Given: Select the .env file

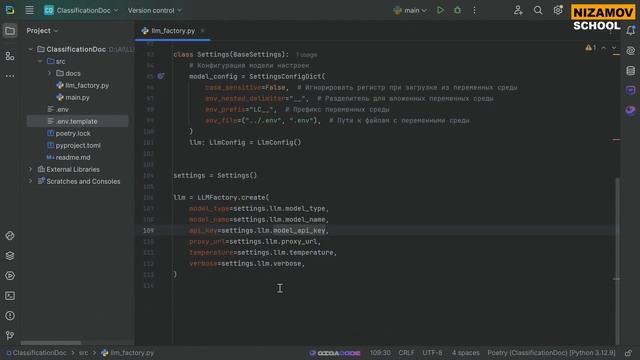Looking at the screenshot, I should click(x=58, y=109).
